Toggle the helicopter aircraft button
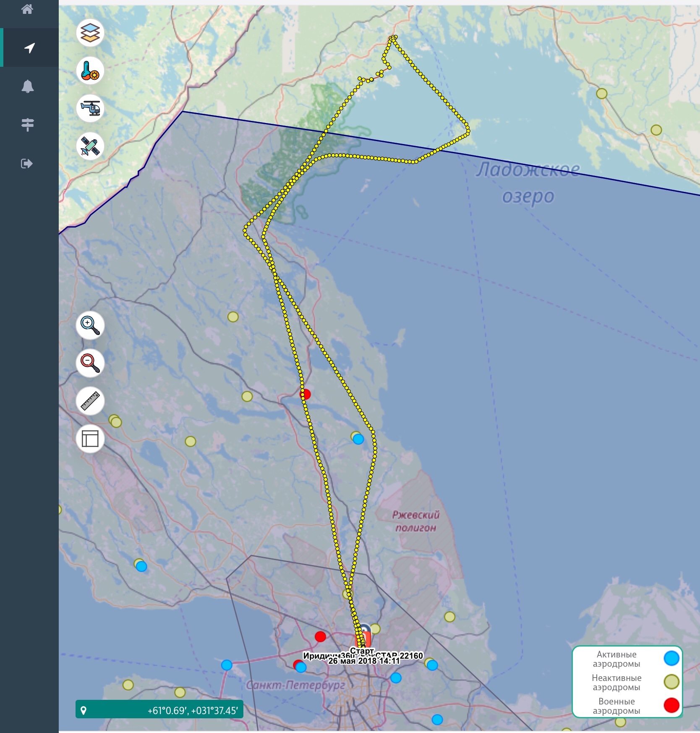Screen dimensions: 700x733 click(x=90, y=108)
